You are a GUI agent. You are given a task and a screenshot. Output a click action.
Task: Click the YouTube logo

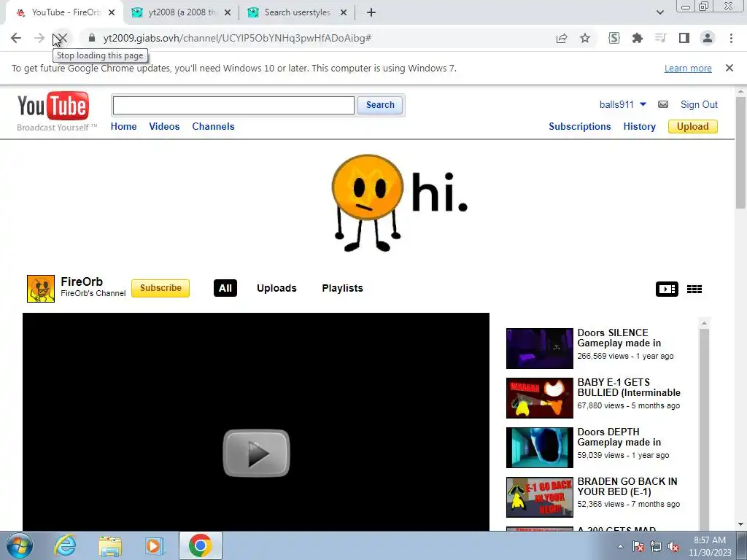tap(53, 106)
